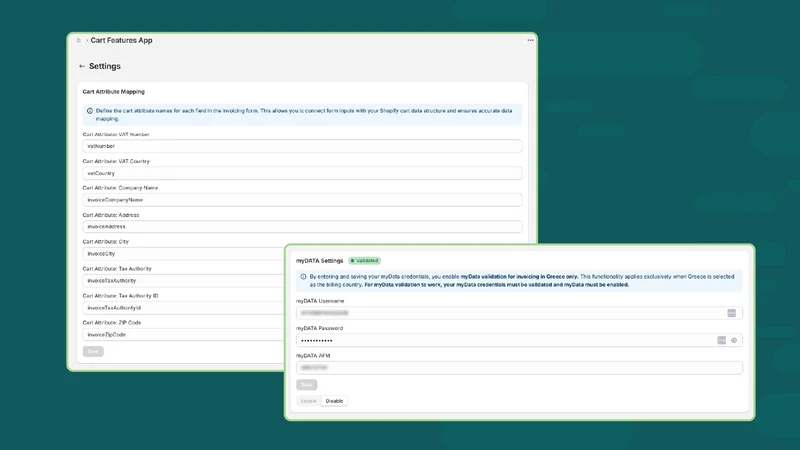Focus the Cart Attribute Address field
Screen dimensions: 800x450
click(x=302, y=227)
